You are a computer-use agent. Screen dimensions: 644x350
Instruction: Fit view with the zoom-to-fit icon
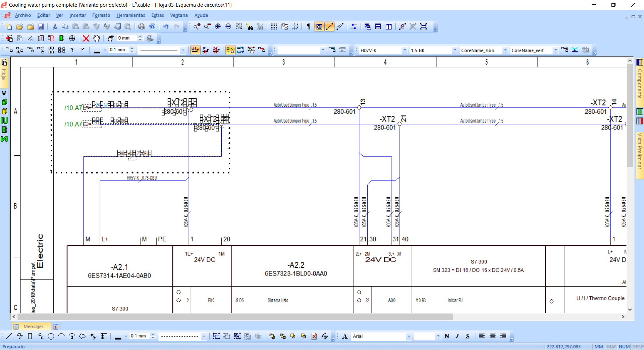tap(424, 27)
